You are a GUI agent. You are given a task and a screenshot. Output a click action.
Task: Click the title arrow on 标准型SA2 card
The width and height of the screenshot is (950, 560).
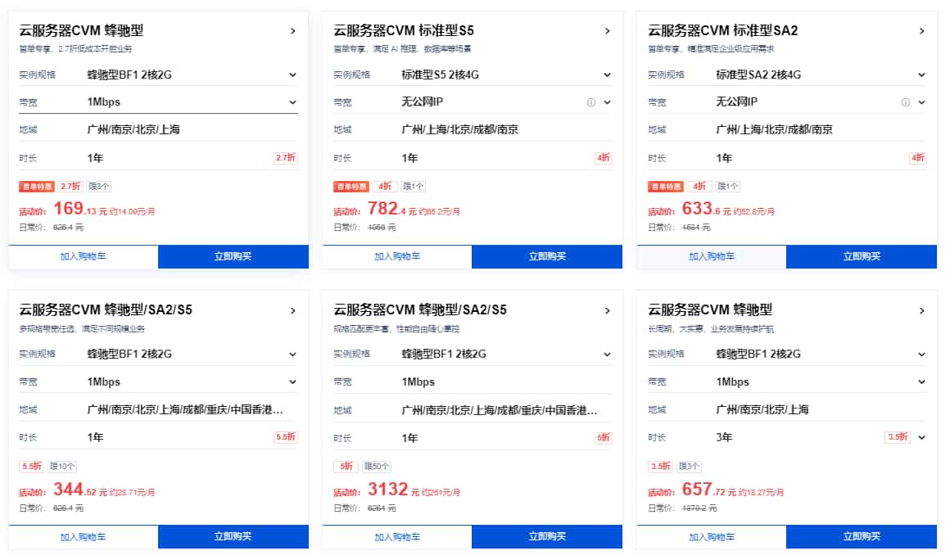(921, 31)
